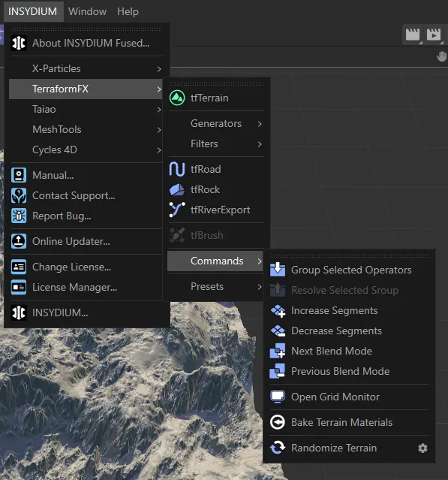Expand the X-Particles submenu arrow
This screenshot has height=480, width=448.
pos(159,69)
